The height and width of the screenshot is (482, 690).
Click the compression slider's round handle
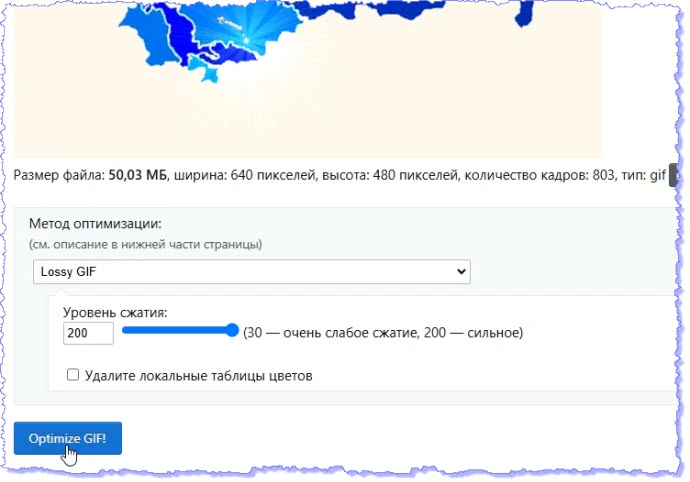click(x=233, y=331)
